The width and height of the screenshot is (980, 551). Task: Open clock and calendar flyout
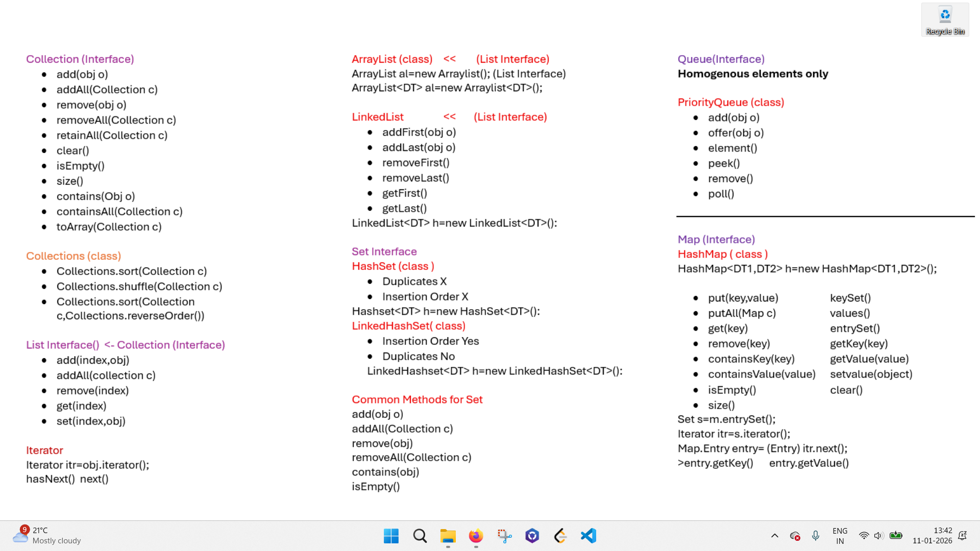[x=932, y=536]
